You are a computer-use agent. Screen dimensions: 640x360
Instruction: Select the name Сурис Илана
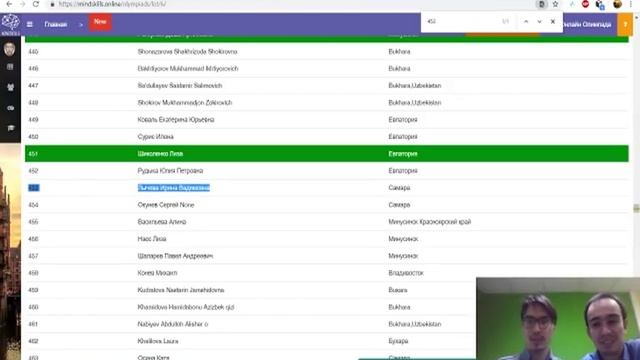156,137
